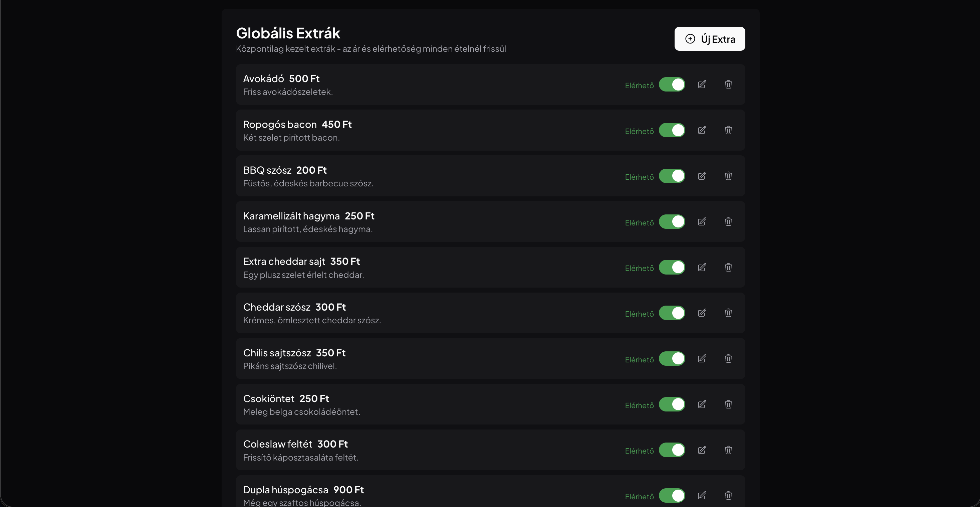Image resolution: width=980 pixels, height=507 pixels.
Task: Edit the Dupla húspogácsa extra
Action: click(702, 496)
